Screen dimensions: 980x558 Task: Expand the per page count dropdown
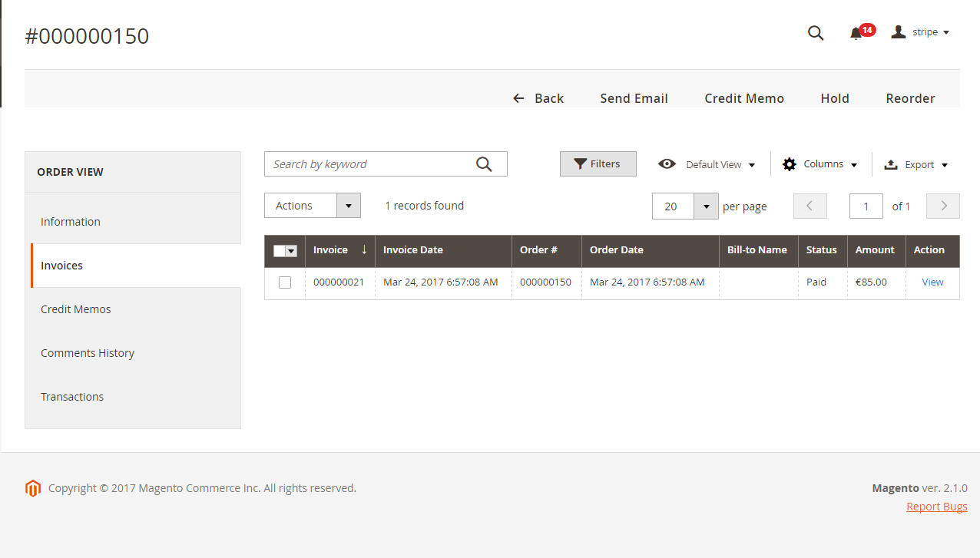(705, 206)
